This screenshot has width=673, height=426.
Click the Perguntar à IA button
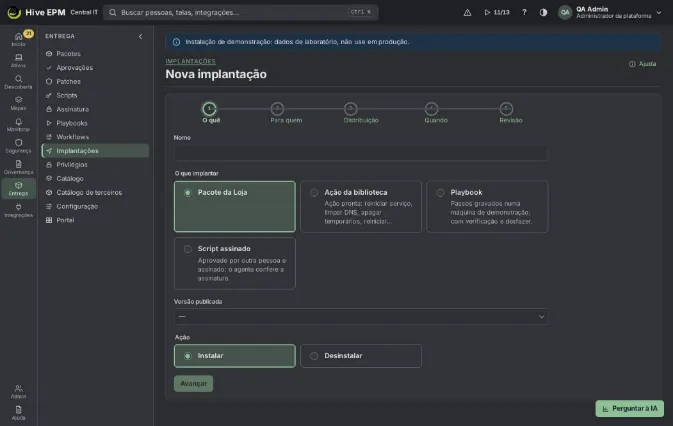click(x=629, y=408)
